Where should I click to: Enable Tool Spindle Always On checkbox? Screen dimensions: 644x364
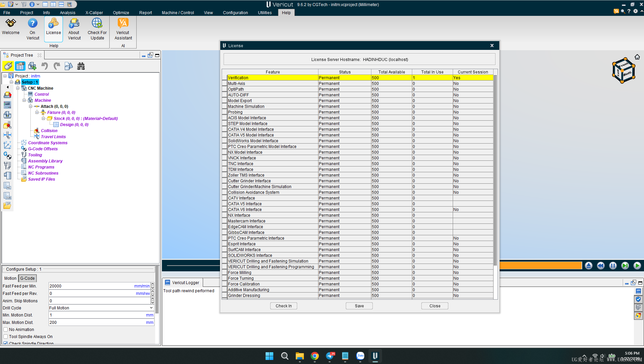pyautogui.click(x=6, y=337)
